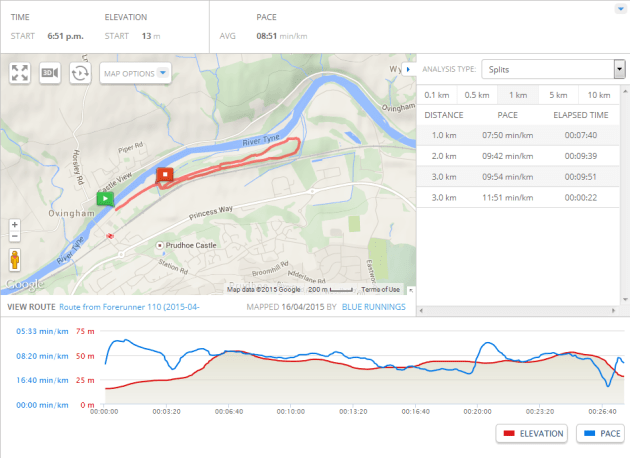Click the Terms of Use map link
630x458 pixels.
tap(380, 289)
